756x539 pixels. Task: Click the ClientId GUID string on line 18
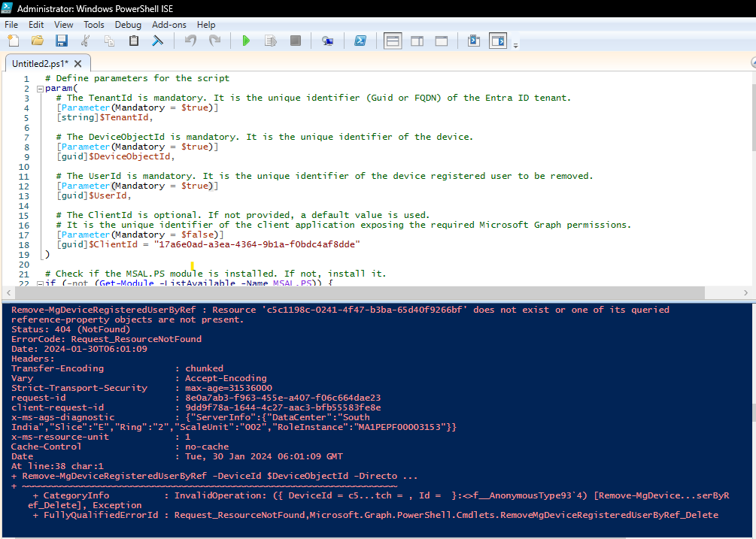coord(257,244)
